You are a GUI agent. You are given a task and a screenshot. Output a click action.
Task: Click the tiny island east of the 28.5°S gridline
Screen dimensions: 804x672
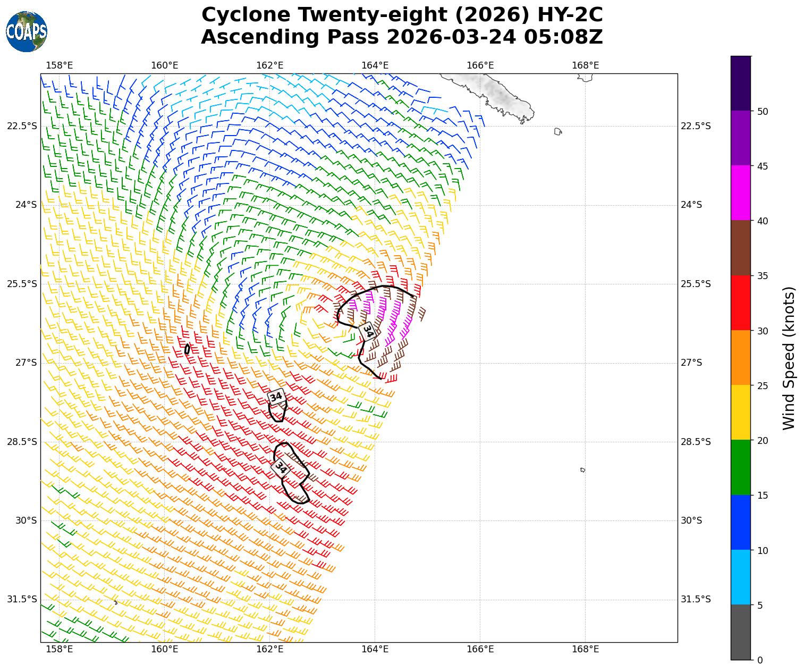(x=583, y=470)
